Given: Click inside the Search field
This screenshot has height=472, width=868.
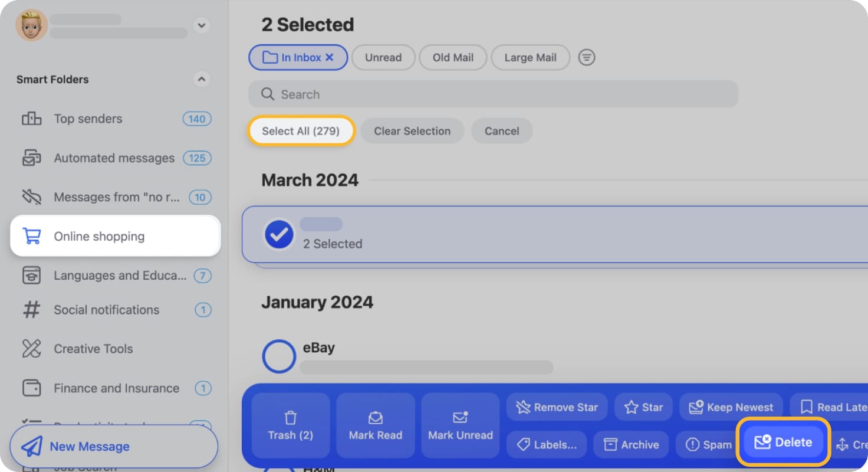Looking at the screenshot, I should (x=493, y=94).
